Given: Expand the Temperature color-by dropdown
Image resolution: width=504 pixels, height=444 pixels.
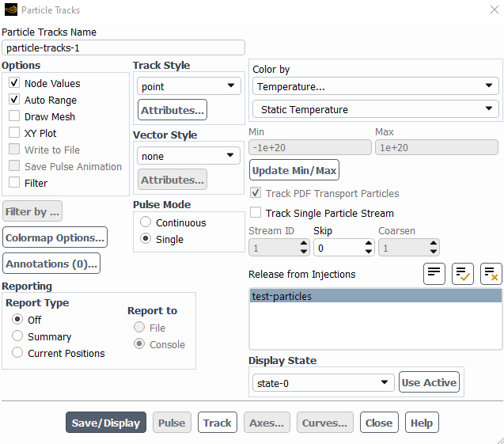Looking at the screenshot, I should point(375,86).
